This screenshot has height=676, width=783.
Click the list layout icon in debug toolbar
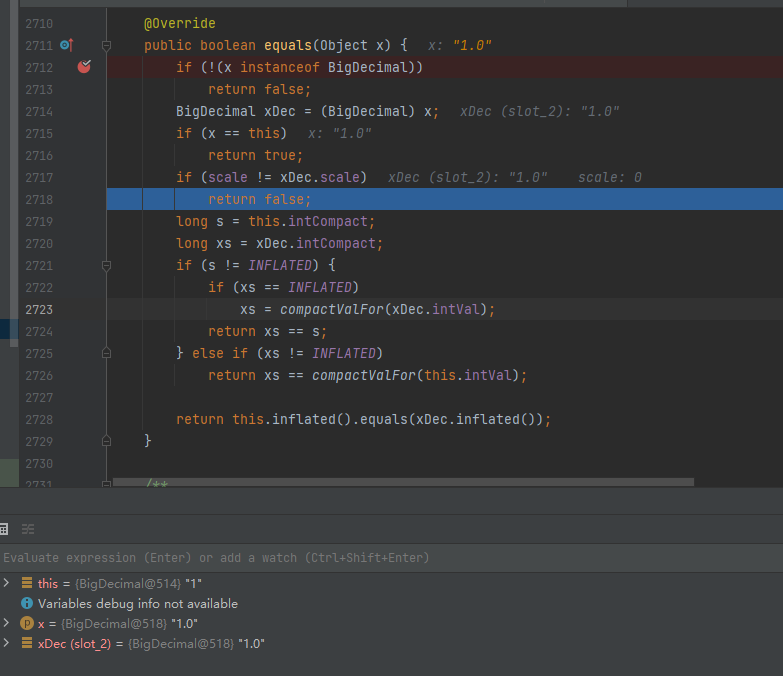28,529
